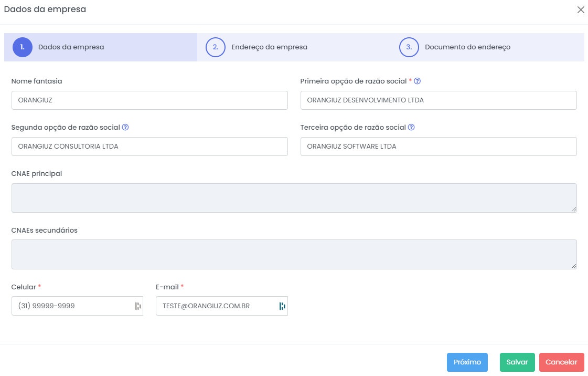Select the step 1 number circle
588x376 pixels.
(23, 47)
